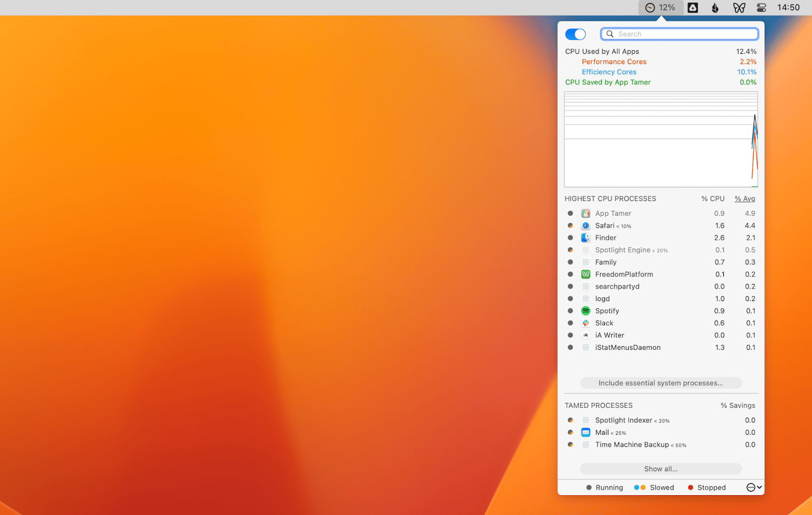
Task: Click the Spotify app icon
Action: [586, 311]
